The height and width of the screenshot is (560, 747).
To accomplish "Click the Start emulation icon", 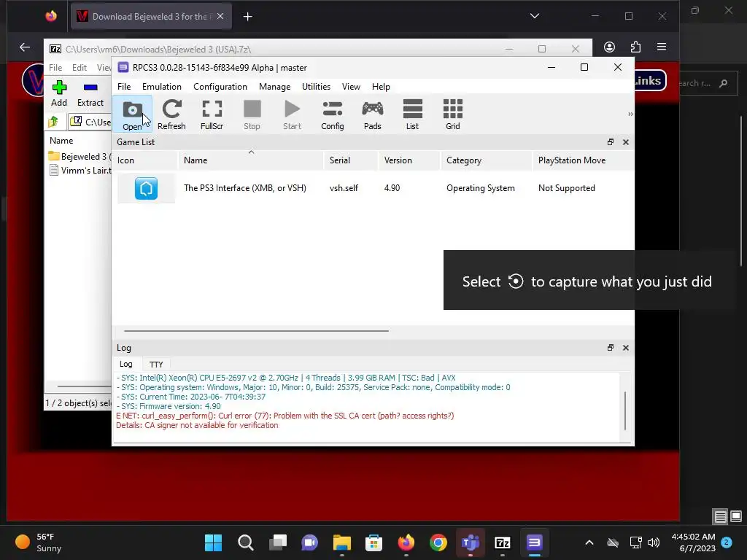I will [x=292, y=114].
